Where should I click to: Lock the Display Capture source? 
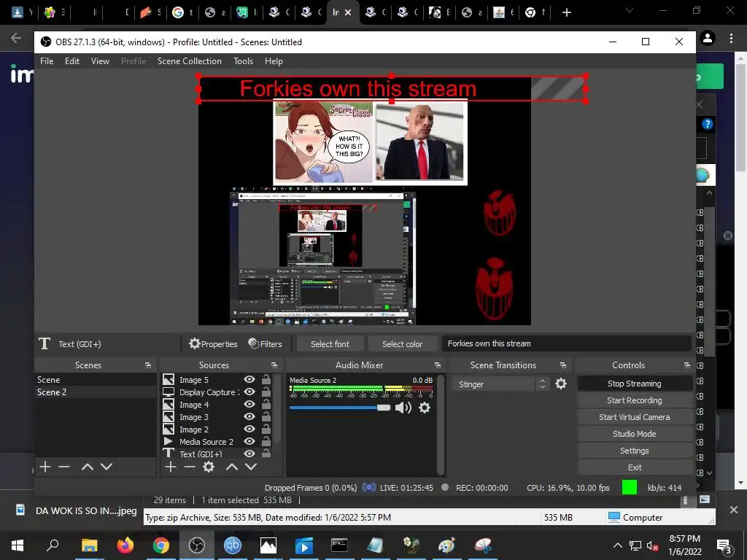tap(266, 392)
